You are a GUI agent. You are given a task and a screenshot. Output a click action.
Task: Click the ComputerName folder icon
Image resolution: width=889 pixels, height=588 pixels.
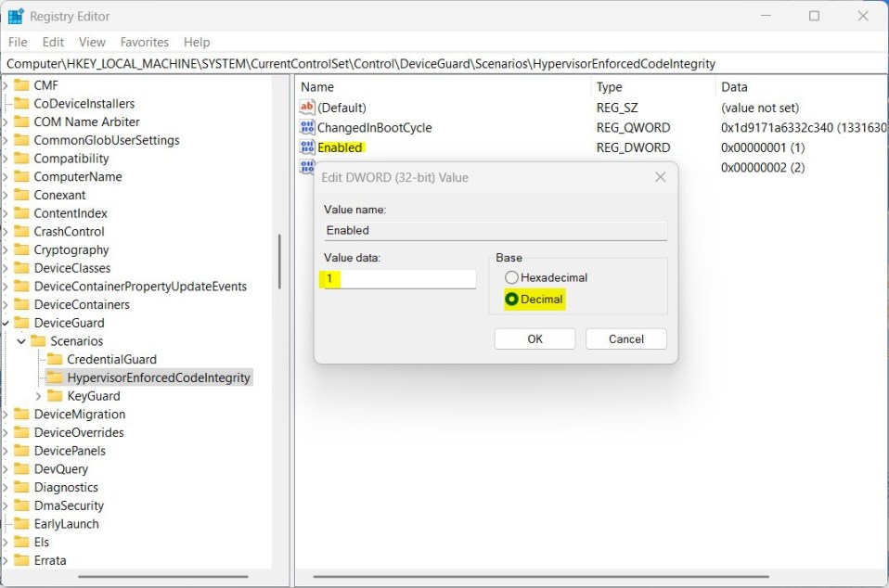coord(21,176)
